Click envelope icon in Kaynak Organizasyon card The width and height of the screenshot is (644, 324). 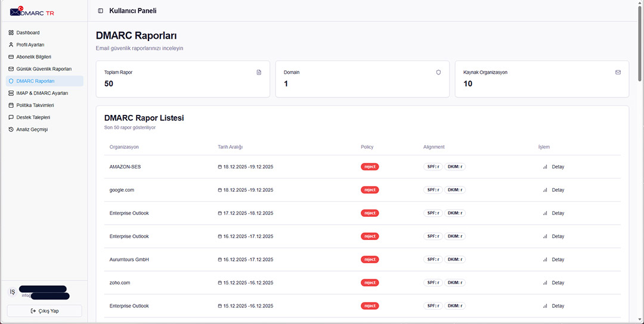[618, 72]
